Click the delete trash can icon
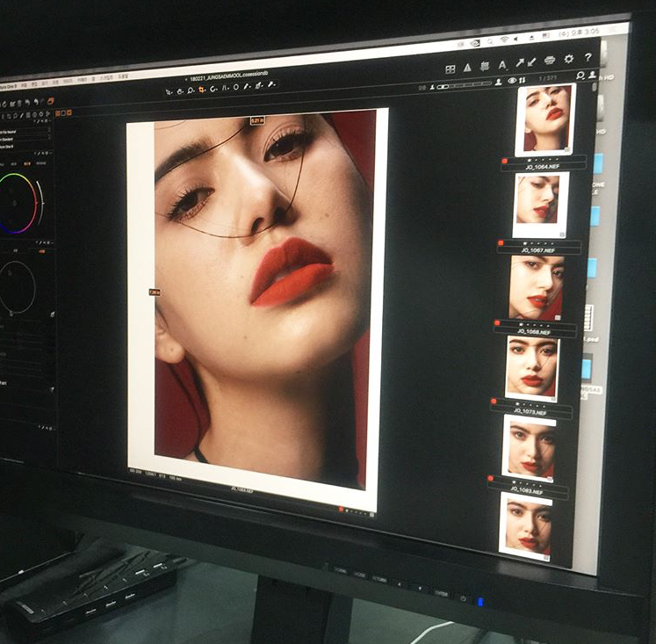 coord(19,103)
